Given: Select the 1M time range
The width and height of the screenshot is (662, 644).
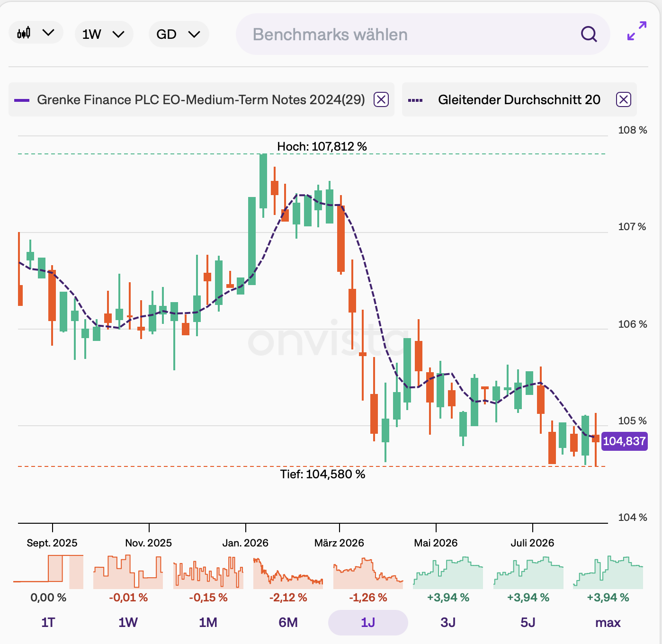Looking at the screenshot, I should [208, 622].
